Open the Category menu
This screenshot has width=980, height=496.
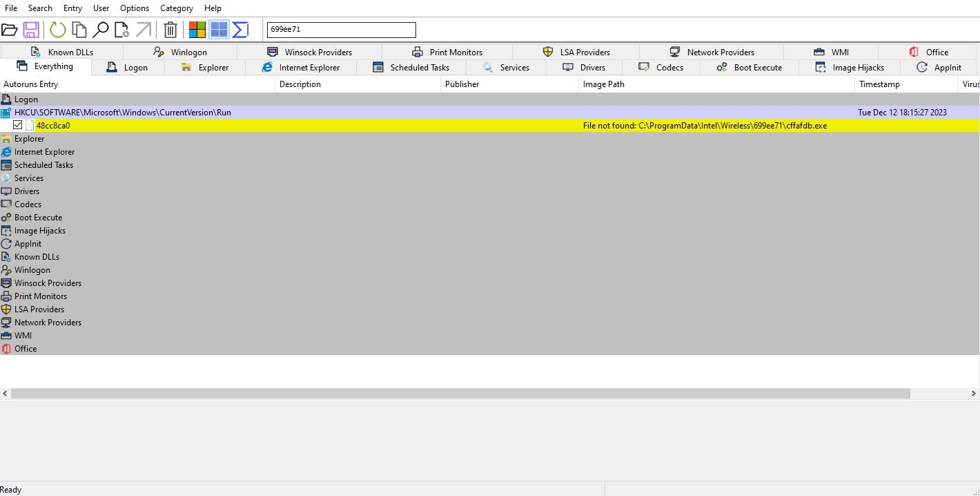coord(177,8)
